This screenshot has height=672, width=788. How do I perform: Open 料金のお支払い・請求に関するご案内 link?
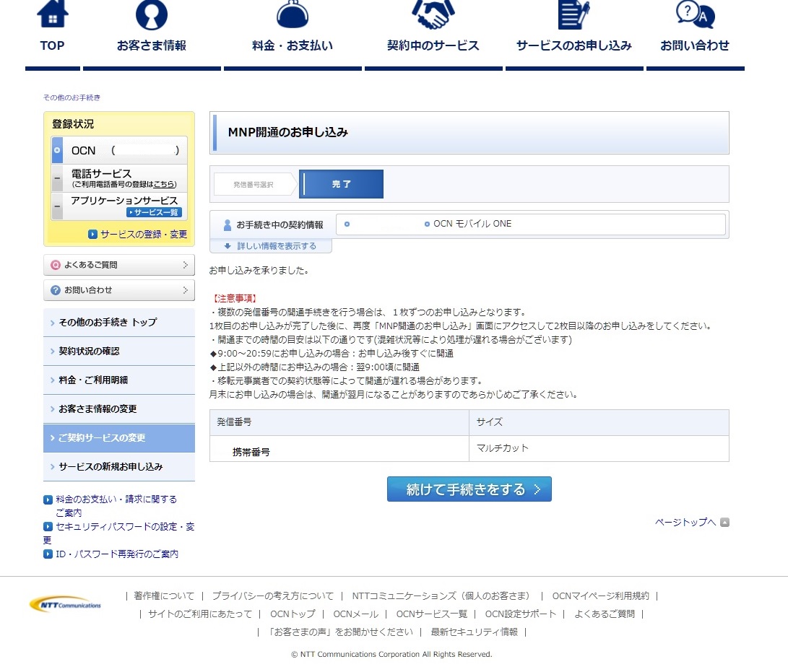(x=116, y=506)
